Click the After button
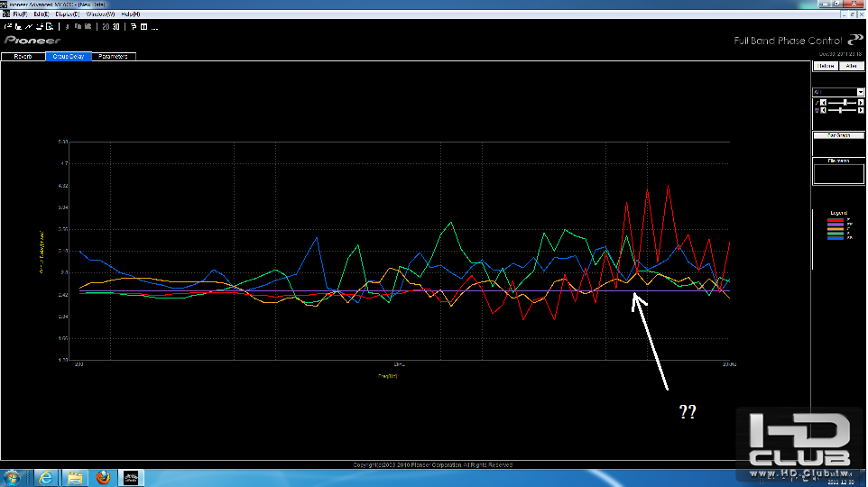This screenshot has width=868, height=487. 852,66
